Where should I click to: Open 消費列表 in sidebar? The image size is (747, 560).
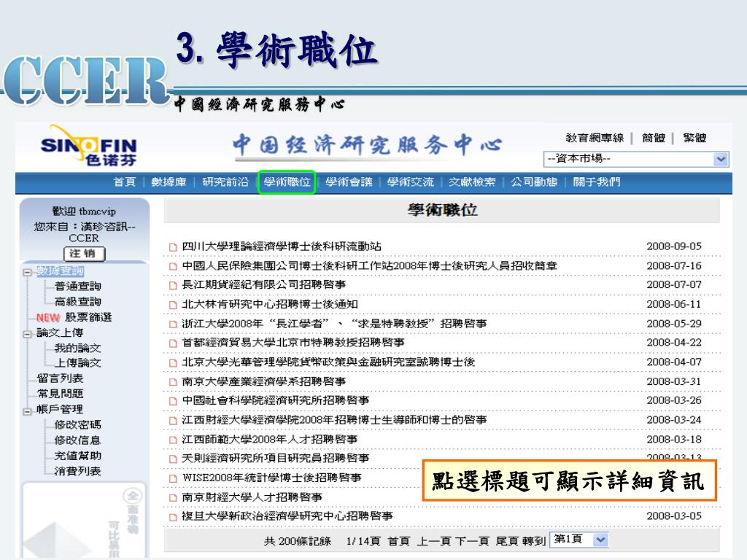click(77, 471)
